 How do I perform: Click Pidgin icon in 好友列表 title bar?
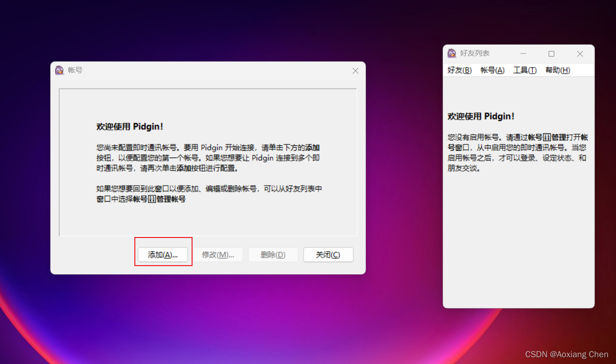coord(452,53)
